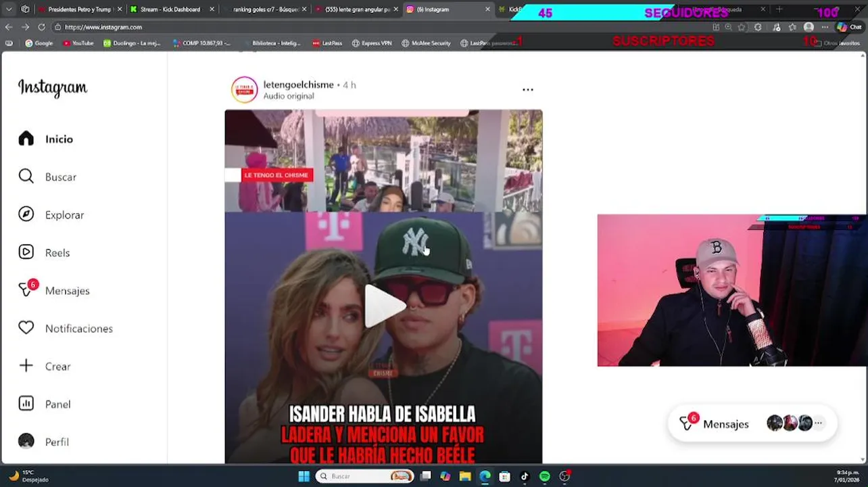Image resolution: width=868 pixels, height=487 pixels.
Task: Open Notificaciones heart in sidebar
Action: tap(65, 328)
